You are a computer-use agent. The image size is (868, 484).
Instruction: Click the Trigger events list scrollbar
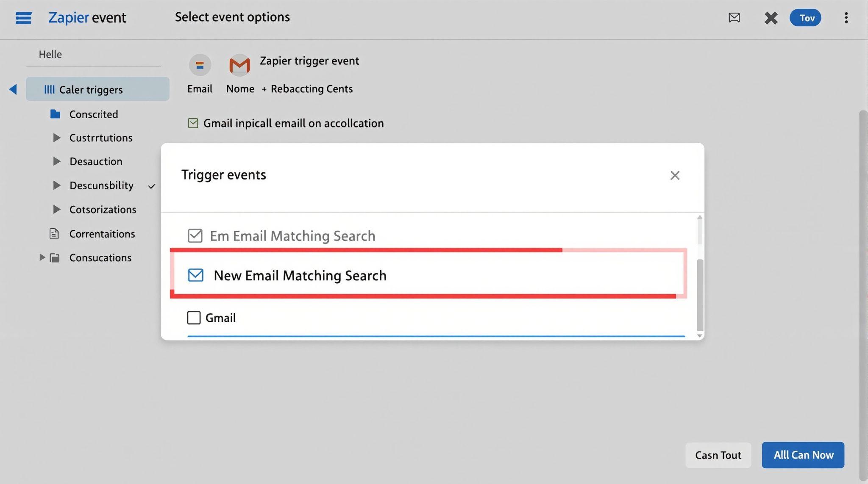pyautogui.click(x=700, y=294)
